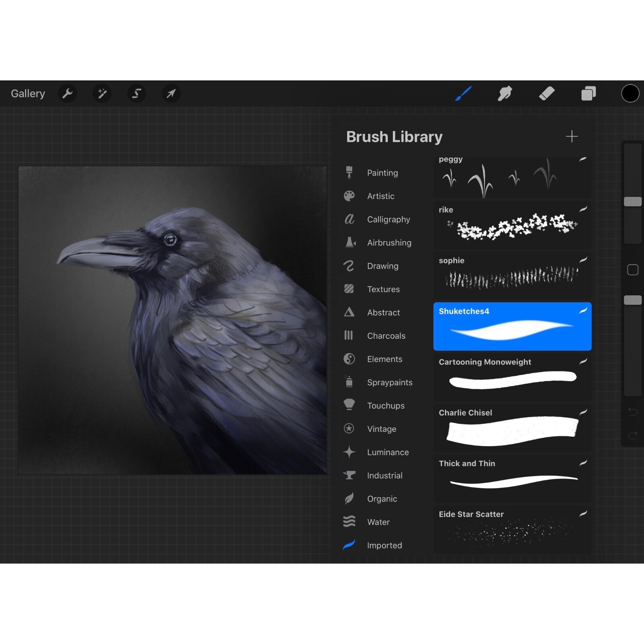
Task: Choose the Charlie Chisel brush
Action: pyautogui.click(x=512, y=428)
